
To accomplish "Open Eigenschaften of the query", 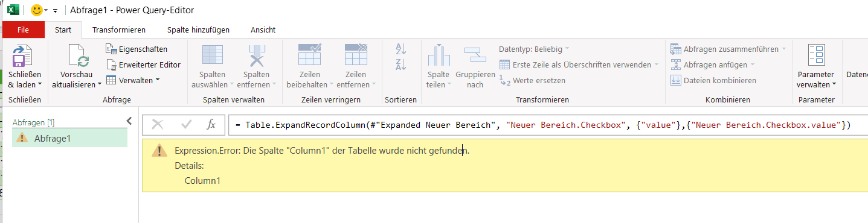I will [x=137, y=49].
